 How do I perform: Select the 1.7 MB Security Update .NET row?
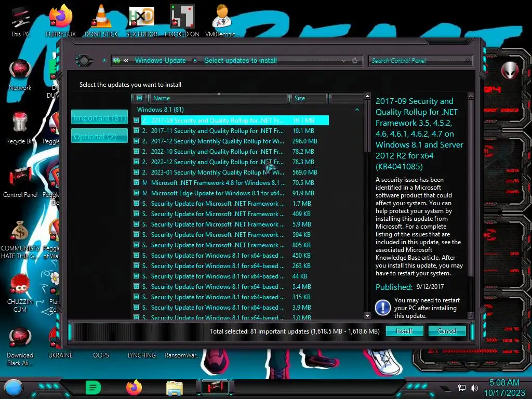tap(231, 204)
